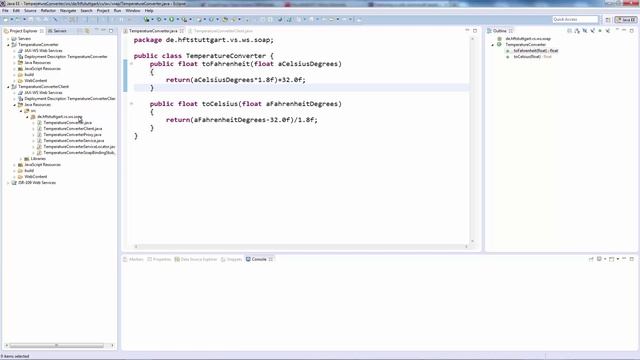Open the File menu
The image size is (640, 360).
(x=5, y=11)
